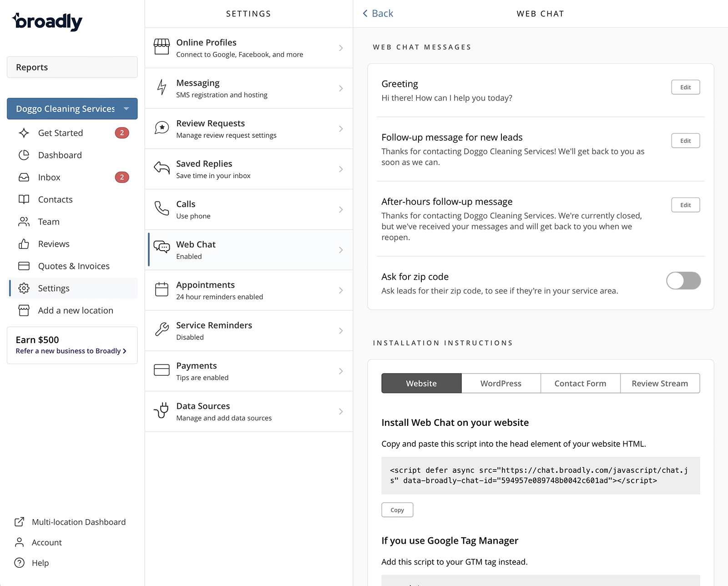Click the Account person icon
728x586 pixels.
tap(19, 542)
